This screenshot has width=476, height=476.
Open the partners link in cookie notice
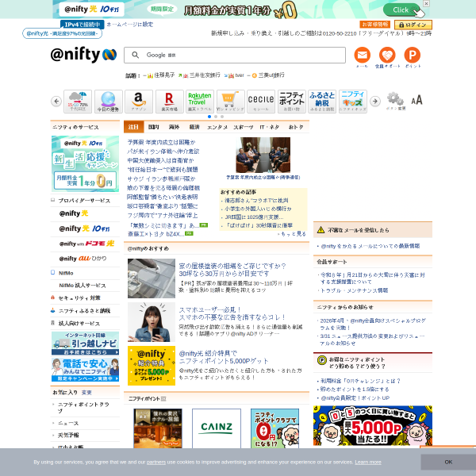[x=156, y=462]
